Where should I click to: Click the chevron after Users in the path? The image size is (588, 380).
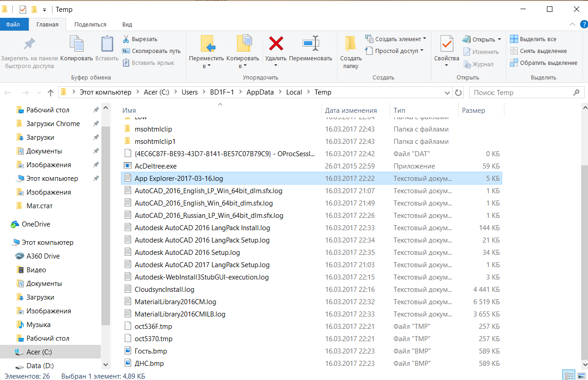[204, 92]
